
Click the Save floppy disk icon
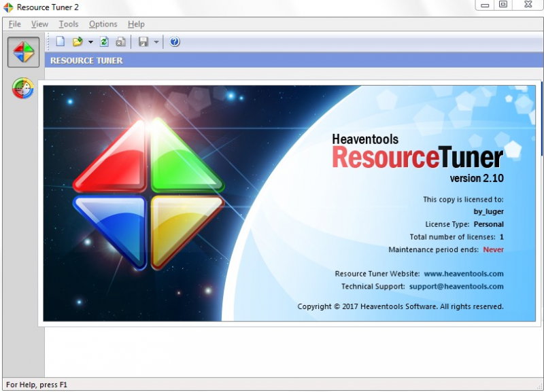click(143, 41)
